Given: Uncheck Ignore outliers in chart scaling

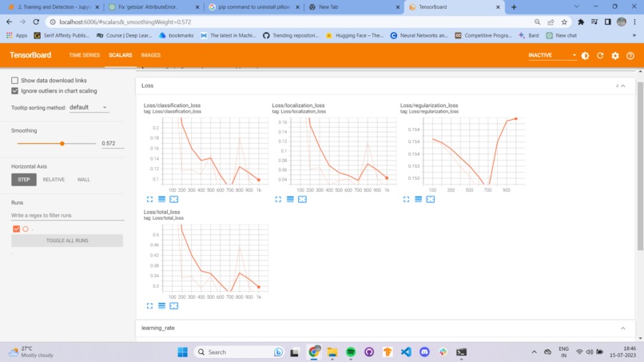Looking at the screenshot, I should tap(15, 91).
